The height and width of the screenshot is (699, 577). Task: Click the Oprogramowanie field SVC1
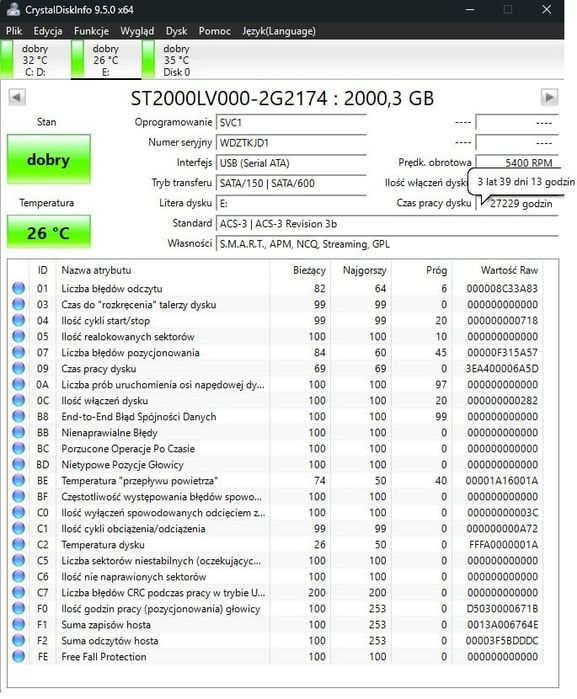point(291,122)
